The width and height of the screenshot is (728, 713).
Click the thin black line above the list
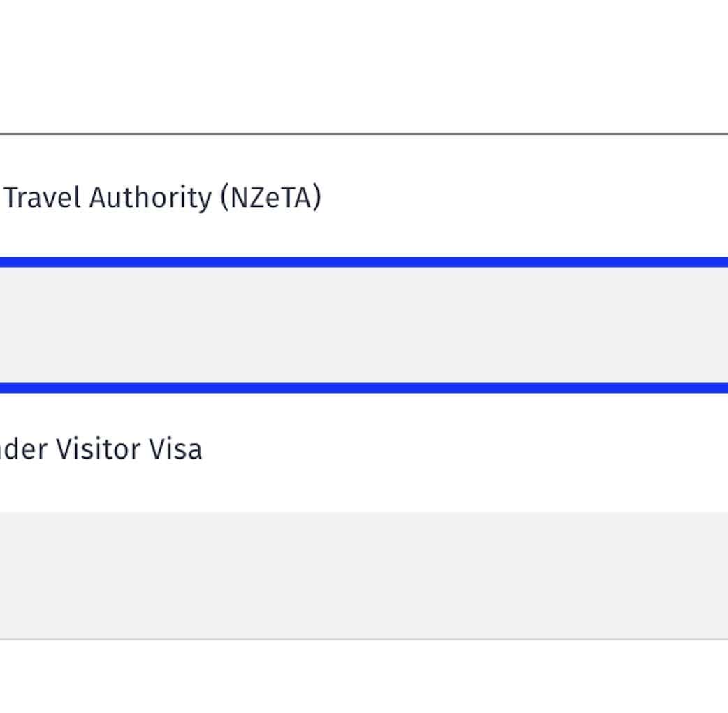[x=363, y=134]
